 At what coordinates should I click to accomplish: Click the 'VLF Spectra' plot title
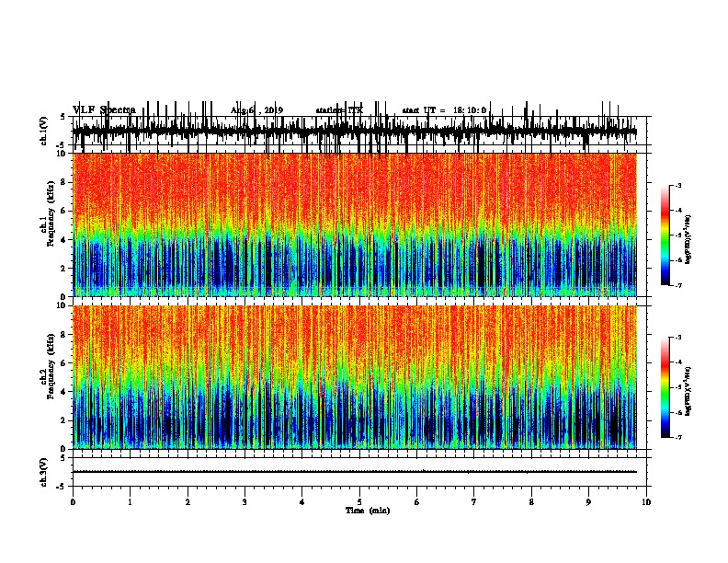pos(104,109)
